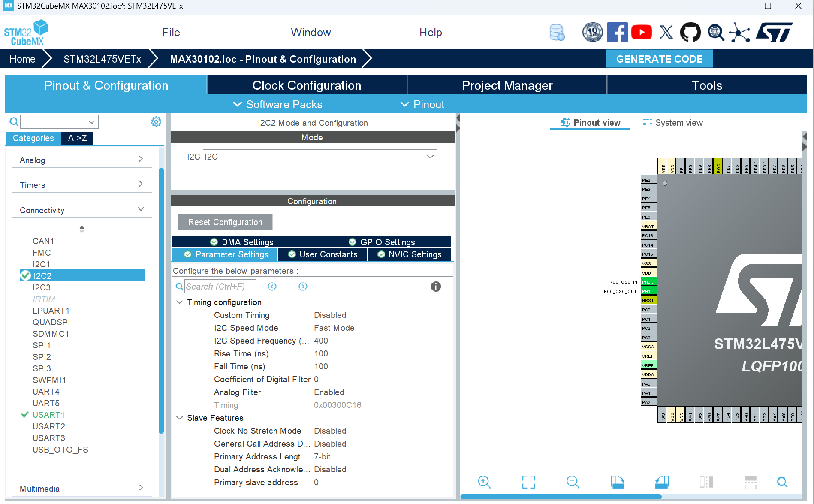This screenshot has height=504, width=814.
Task: Click the category search magnifier icon
Action: [x=14, y=122]
